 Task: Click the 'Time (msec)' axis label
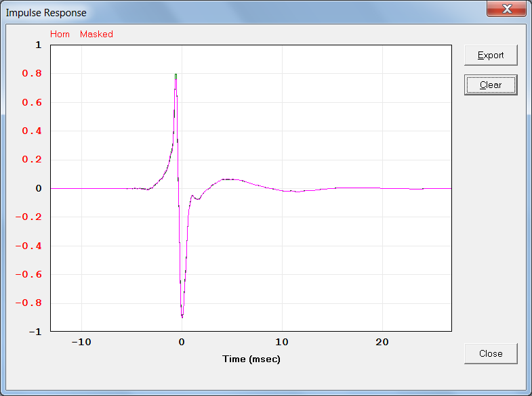pos(251,359)
